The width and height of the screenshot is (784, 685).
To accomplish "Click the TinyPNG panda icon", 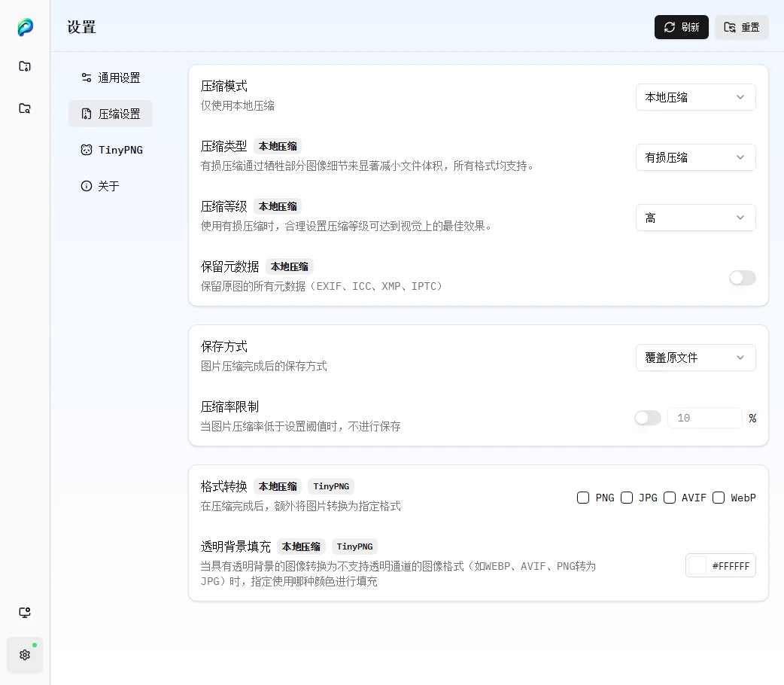I will tap(87, 150).
